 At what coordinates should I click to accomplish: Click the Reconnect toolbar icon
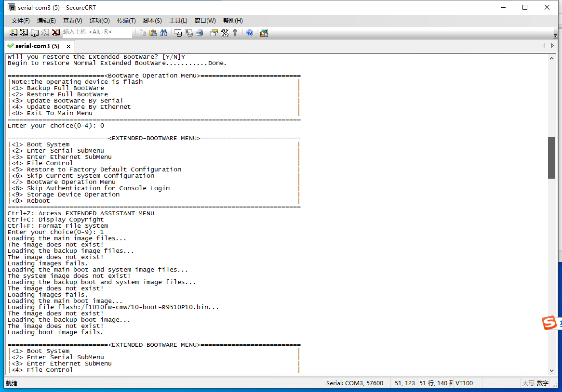(45, 33)
